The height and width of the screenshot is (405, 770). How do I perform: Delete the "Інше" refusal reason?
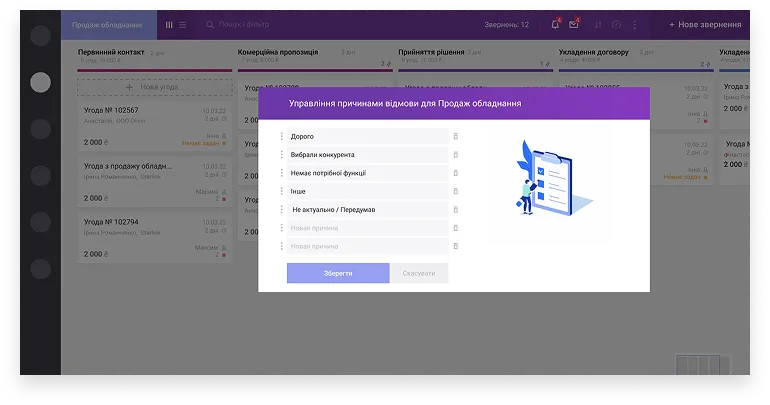coord(456,191)
